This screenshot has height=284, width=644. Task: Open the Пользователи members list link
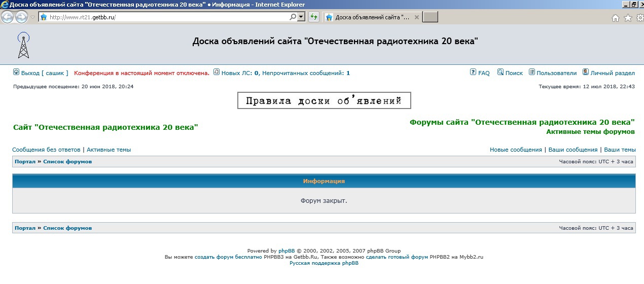[557, 73]
